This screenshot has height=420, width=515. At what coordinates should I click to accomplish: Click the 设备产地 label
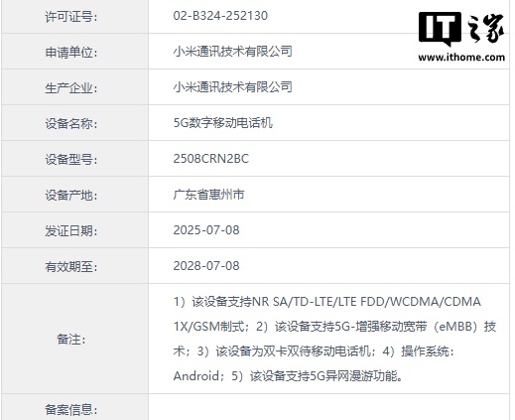pyautogui.click(x=71, y=196)
